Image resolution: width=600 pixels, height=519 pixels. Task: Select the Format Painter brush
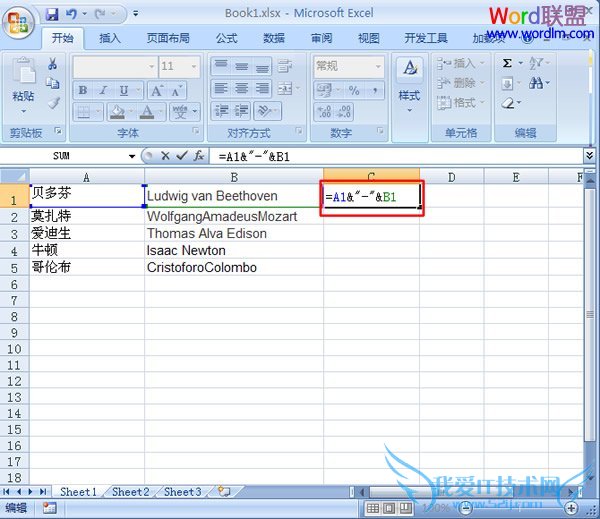tap(54, 103)
